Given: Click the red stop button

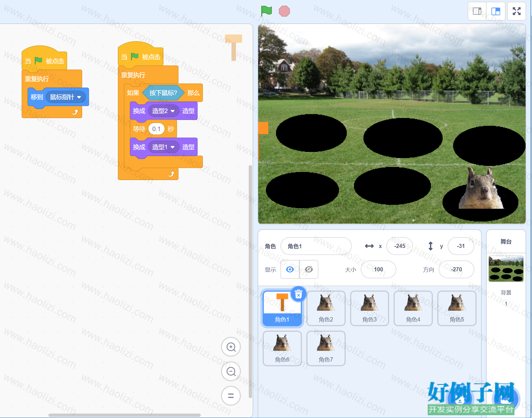Looking at the screenshot, I should click(x=284, y=11).
